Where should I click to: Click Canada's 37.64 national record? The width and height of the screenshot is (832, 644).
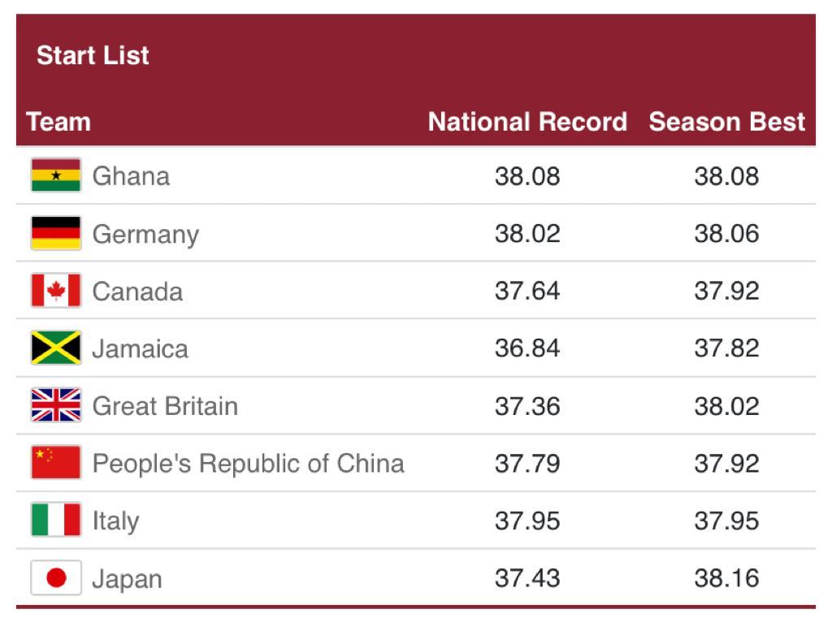click(527, 291)
